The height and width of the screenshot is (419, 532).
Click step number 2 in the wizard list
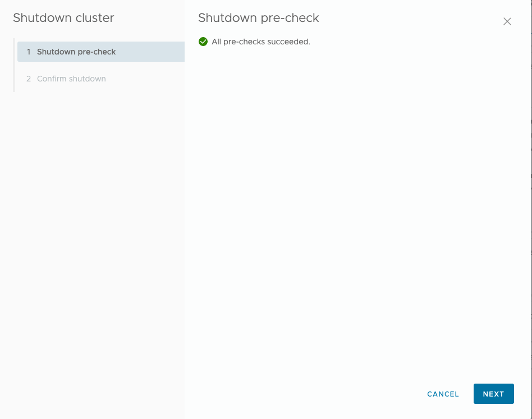(x=29, y=79)
